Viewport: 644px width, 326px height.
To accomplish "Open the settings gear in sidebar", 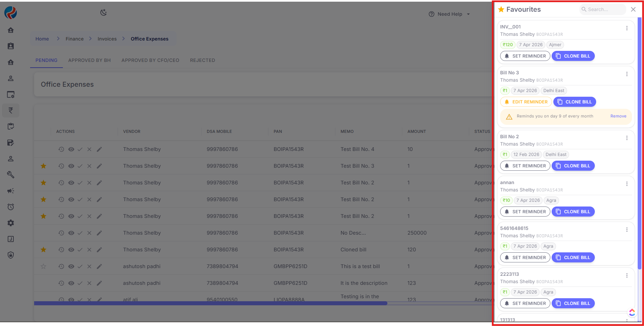I will [x=11, y=223].
